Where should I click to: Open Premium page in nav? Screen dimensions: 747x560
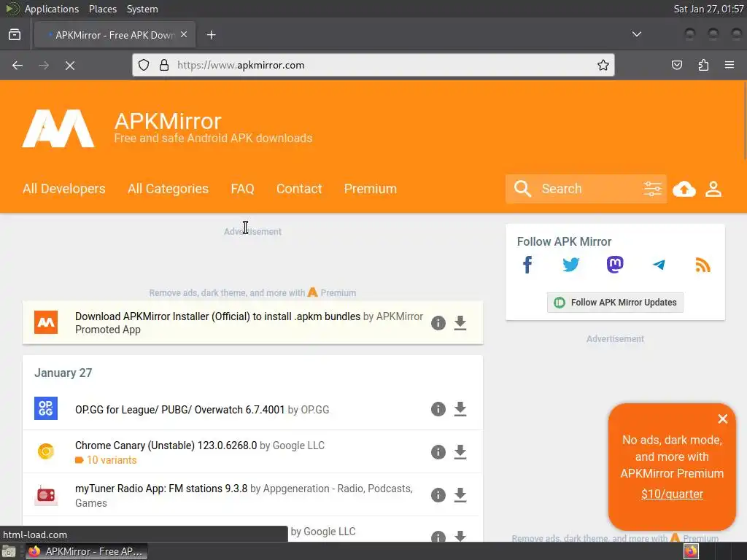click(370, 189)
